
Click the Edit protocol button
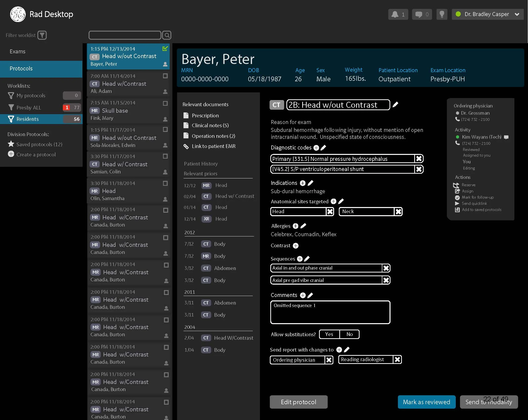298,402
